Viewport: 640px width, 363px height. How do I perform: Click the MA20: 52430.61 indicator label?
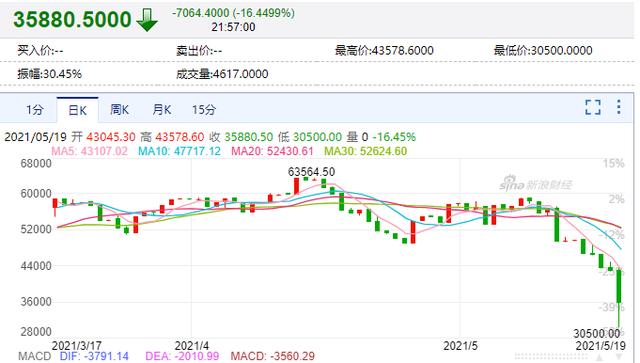[272, 151]
